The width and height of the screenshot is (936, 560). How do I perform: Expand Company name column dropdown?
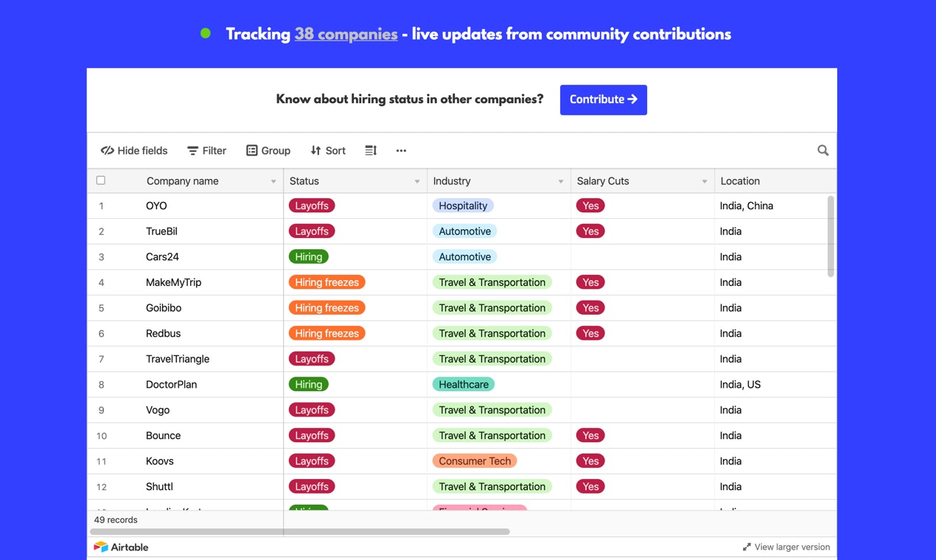point(273,181)
